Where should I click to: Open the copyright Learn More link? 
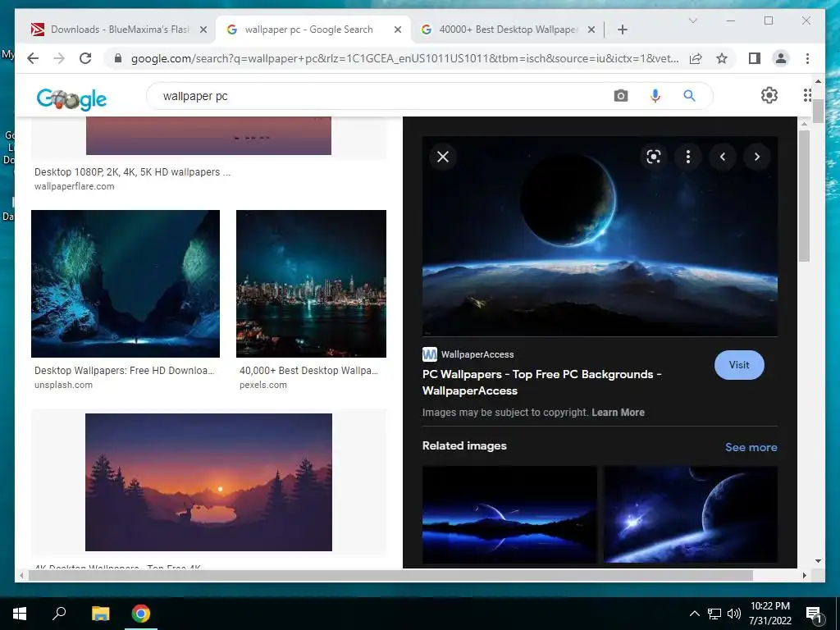pos(618,413)
